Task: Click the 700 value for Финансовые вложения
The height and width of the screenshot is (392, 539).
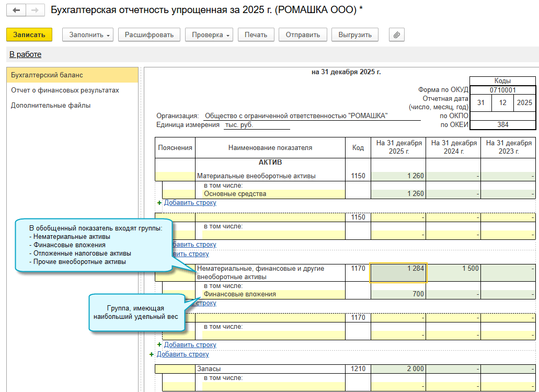Action: [398, 294]
